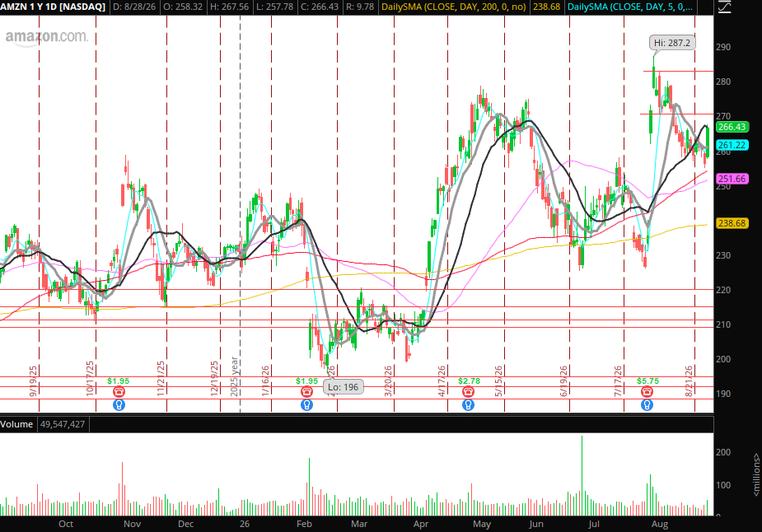This screenshot has width=762, height=532.
Task: Click the 200 price axis label
Action: pyautogui.click(x=723, y=359)
